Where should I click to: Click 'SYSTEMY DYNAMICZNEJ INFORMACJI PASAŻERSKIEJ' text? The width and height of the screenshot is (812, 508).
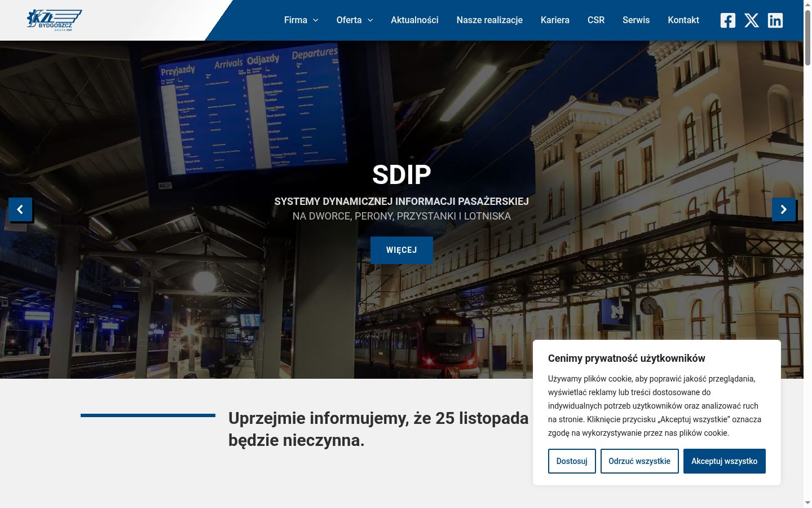pos(401,202)
